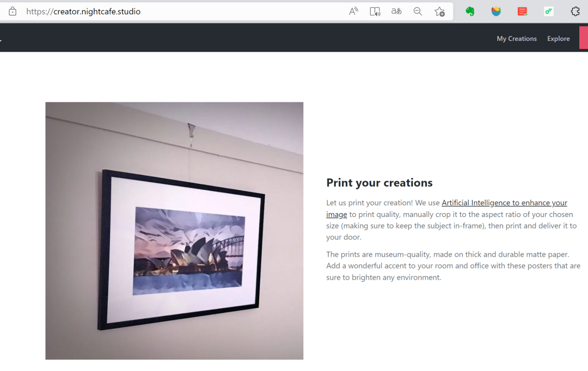Click the lock site-info icon
This screenshot has height=371, width=588.
(13, 11)
